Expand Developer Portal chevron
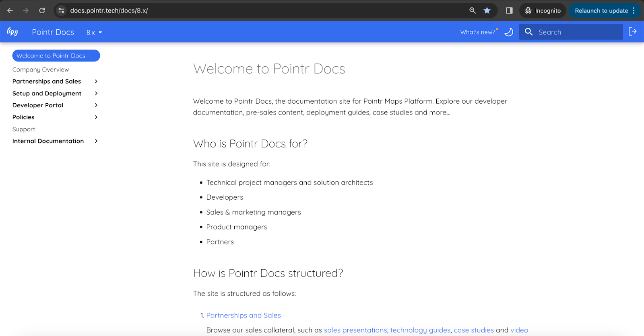This screenshot has height=336, width=644. coord(96,105)
